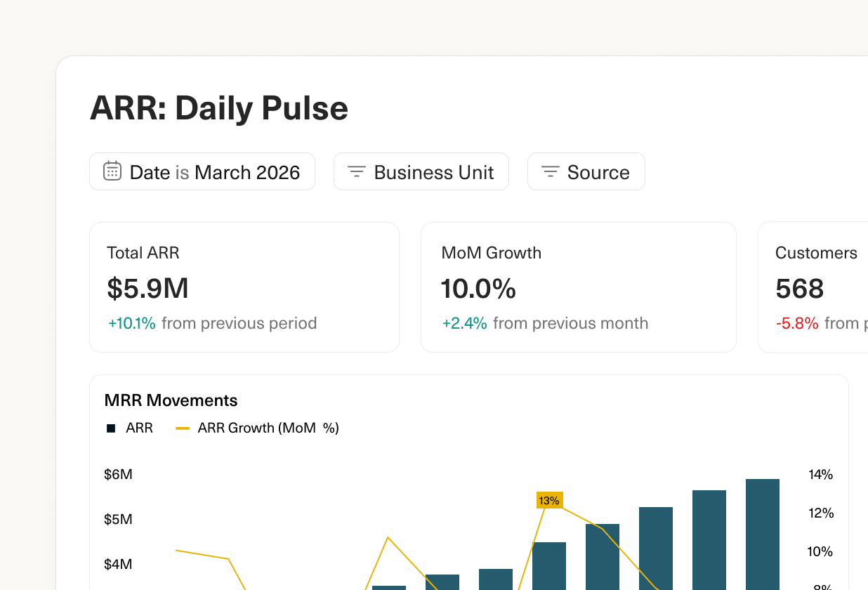The image size is (868, 590).
Task: Click the ARR: Daily Pulse dashboard title
Action: pos(218,107)
